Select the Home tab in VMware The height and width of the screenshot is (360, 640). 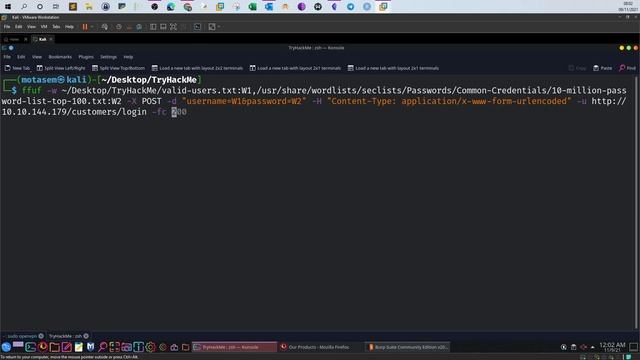point(14,39)
